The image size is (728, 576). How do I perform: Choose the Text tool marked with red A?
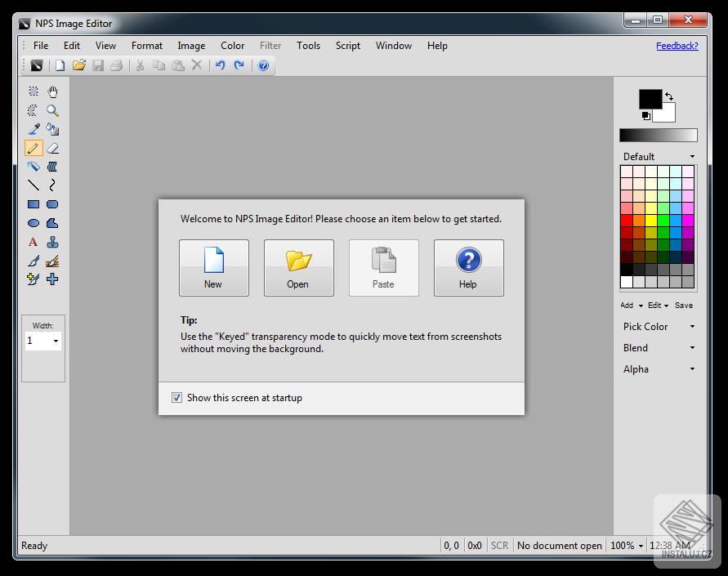pyautogui.click(x=33, y=242)
